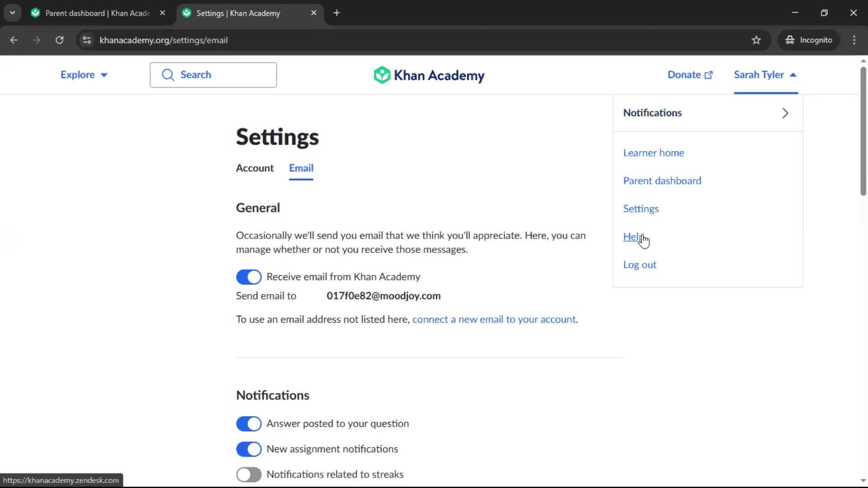
Task: Click the address bar URL
Action: [164, 40]
